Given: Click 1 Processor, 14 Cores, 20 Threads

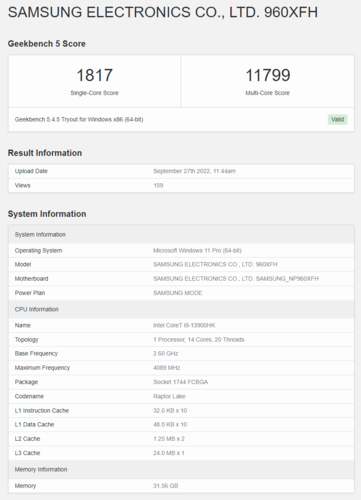Looking at the screenshot, I should (199, 340).
